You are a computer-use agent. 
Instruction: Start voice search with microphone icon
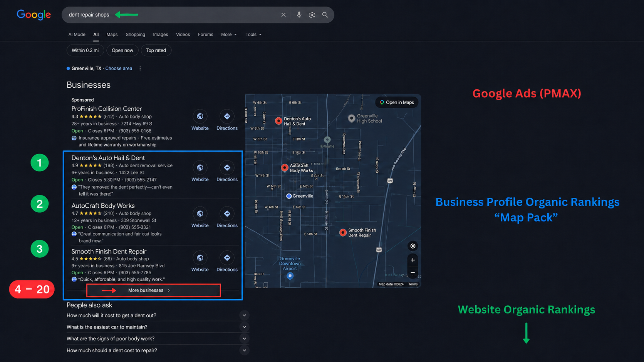tap(299, 15)
